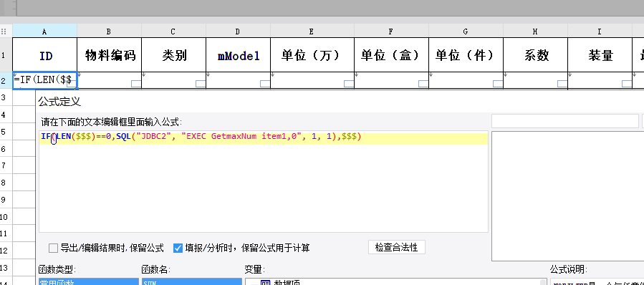
Task: Click the widget icon in cell E2
Action: [349, 84]
